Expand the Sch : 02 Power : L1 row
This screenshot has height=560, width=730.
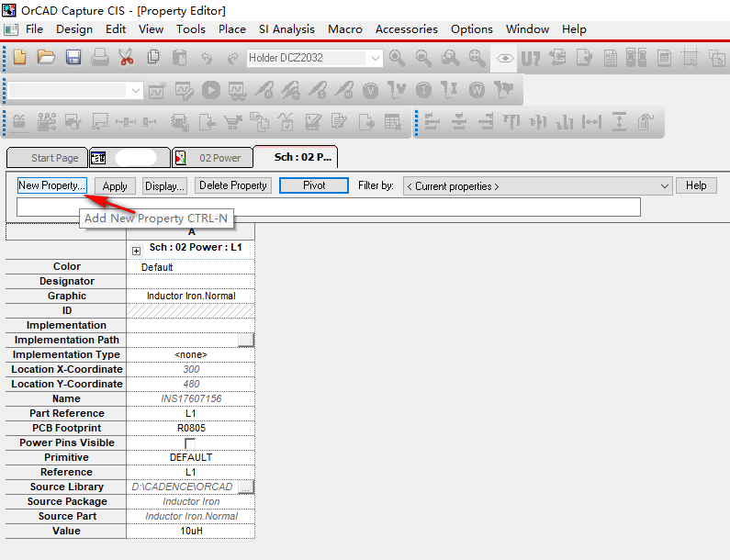coord(136,251)
